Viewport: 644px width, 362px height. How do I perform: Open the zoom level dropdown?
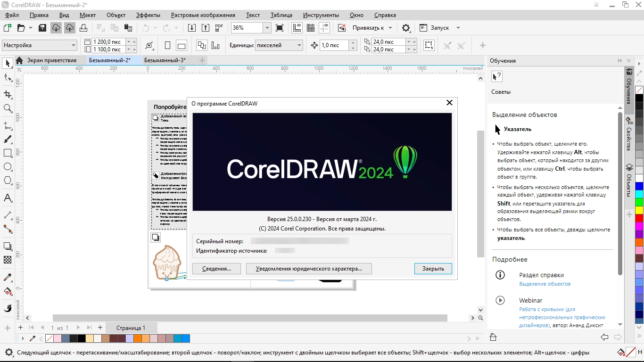pyautogui.click(x=267, y=28)
